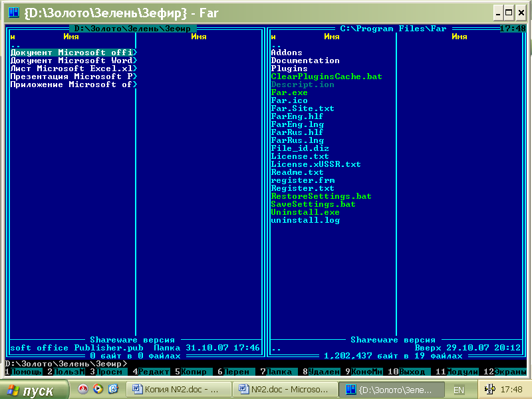The width and height of the screenshot is (532, 399).
Task: Click the Far clock 17:48 in panel corner
Action: click(513, 29)
